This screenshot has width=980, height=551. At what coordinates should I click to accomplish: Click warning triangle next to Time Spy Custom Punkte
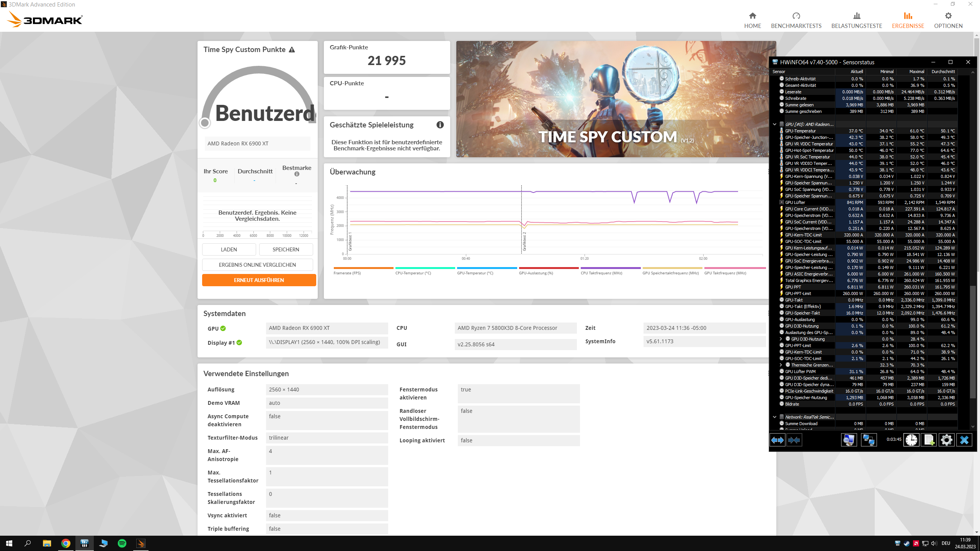click(292, 50)
